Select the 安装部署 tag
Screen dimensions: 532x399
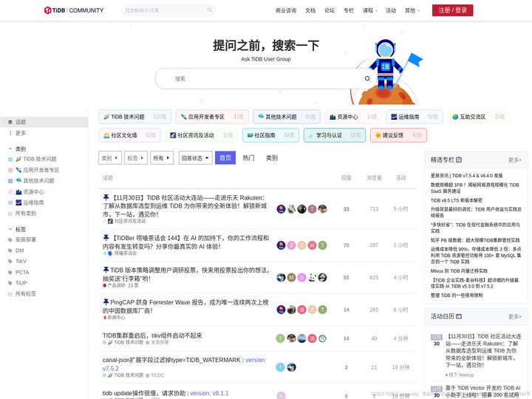pos(22,239)
